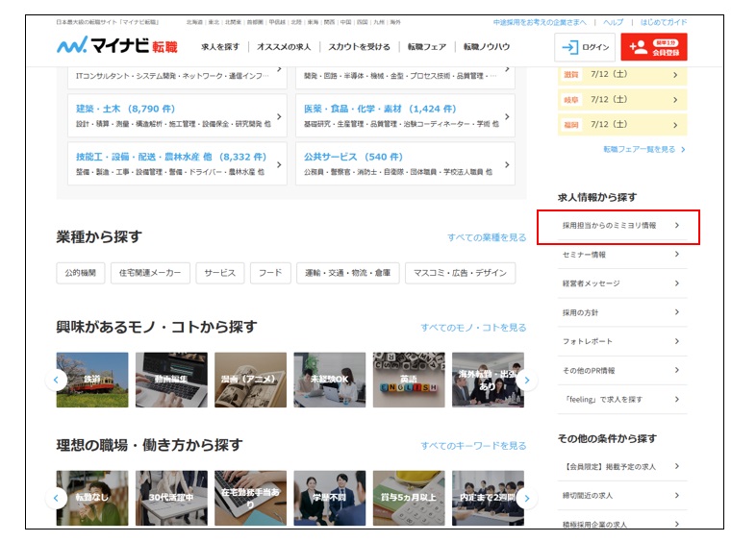Click the マイナビ転職 logo

[117, 46]
